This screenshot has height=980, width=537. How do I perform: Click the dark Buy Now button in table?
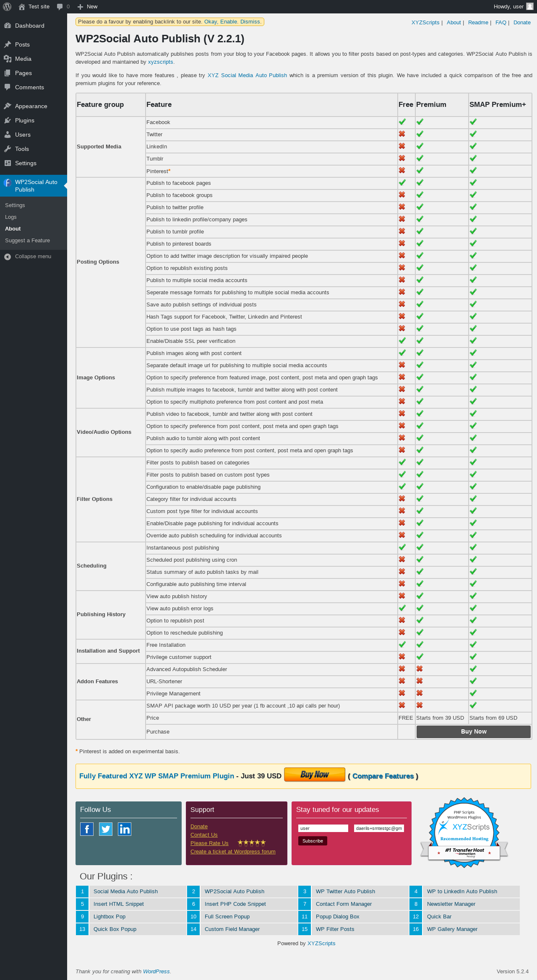tap(474, 731)
